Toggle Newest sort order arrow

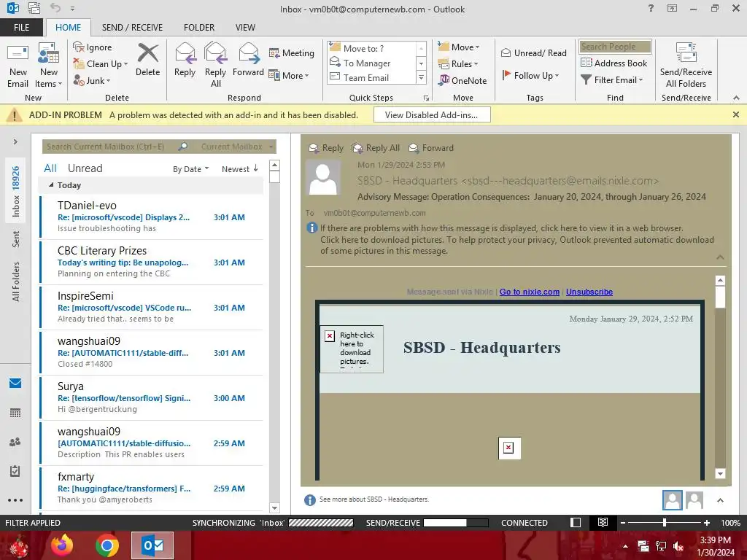tap(256, 168)
